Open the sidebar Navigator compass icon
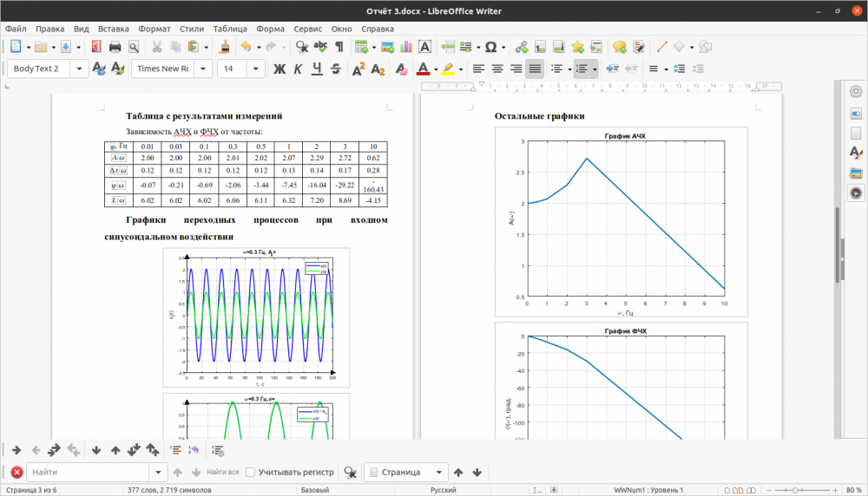This screenshot has height=496, width=868. [x=856, y=193]
